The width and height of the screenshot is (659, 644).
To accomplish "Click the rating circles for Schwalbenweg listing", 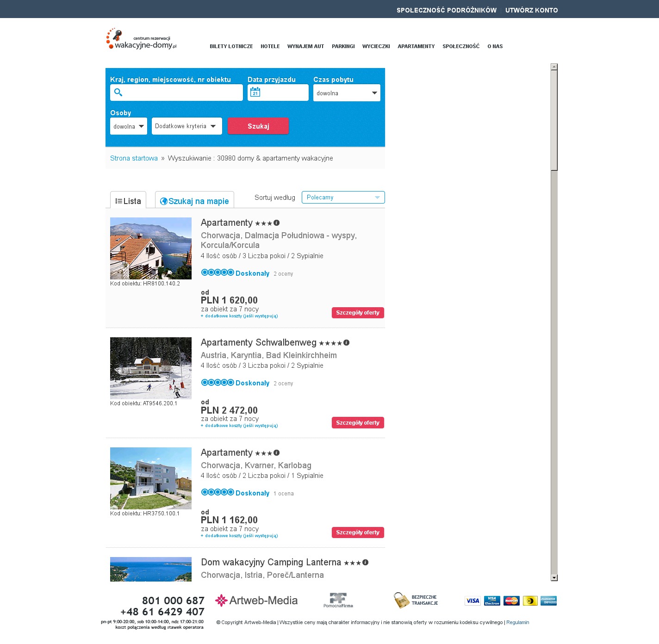I will 218,382.
